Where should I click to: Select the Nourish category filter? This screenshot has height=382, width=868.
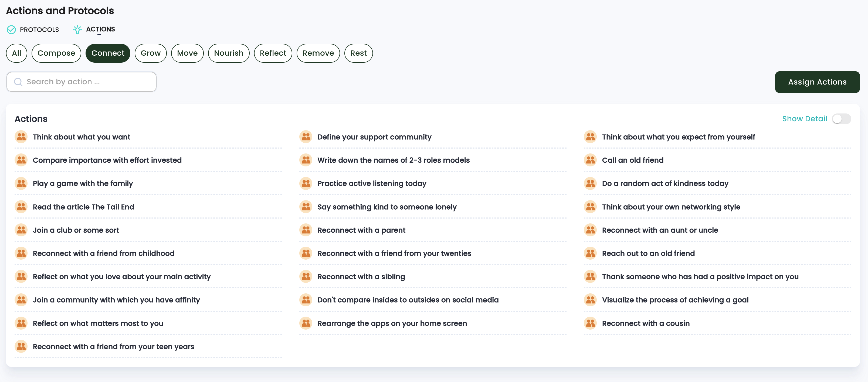coord(228,53)
